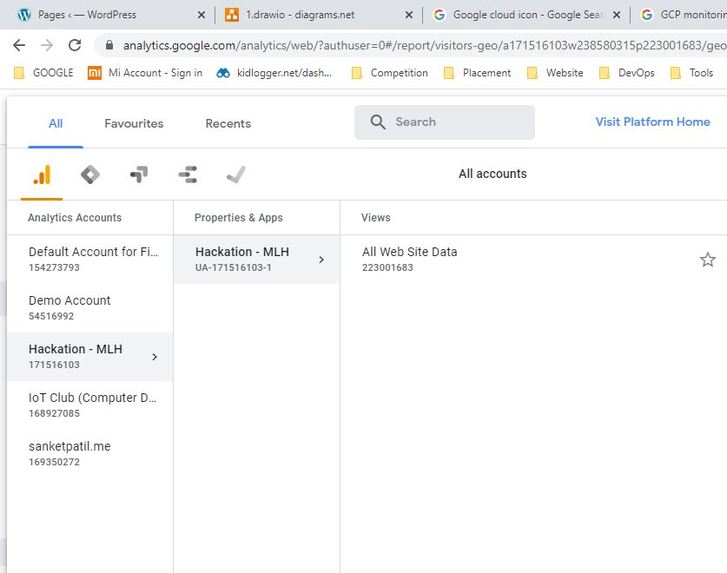This screenshot has width=727, height=573.
Task: Select the Data Studio icon
Action: point(188,175)
